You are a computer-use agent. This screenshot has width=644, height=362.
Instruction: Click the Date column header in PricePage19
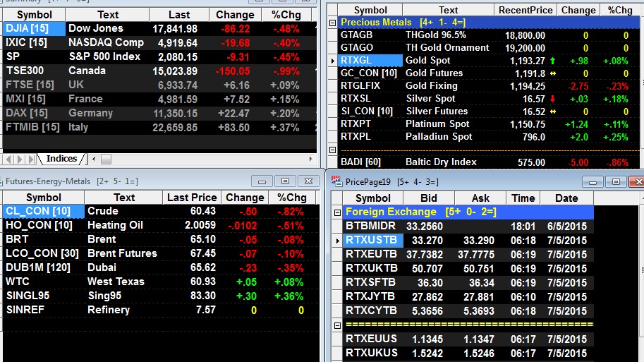[x=566, y=198]
